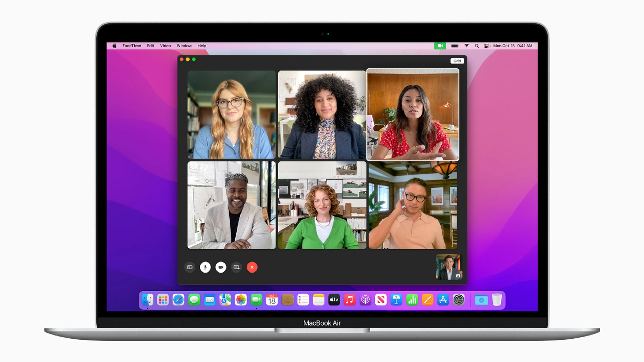Viewport: 644px width, 362px height.
Task: Open Keynote from the Dock
Action: coord(396,300)
